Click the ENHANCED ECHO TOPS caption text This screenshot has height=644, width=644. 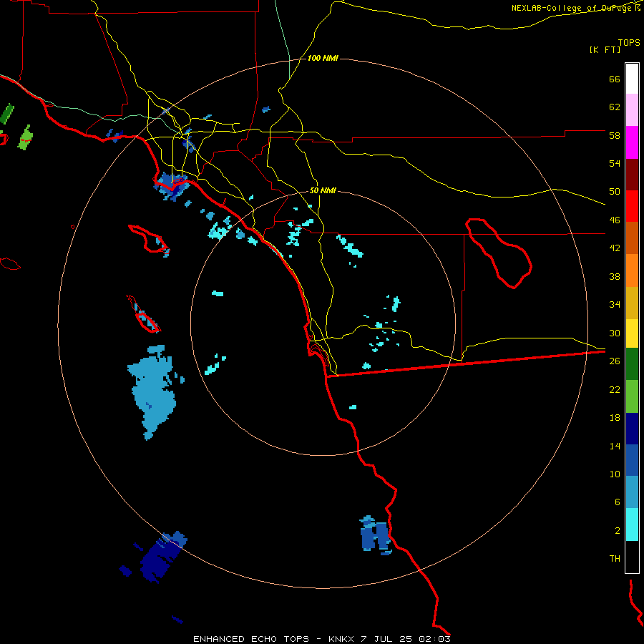click(251, 639)
